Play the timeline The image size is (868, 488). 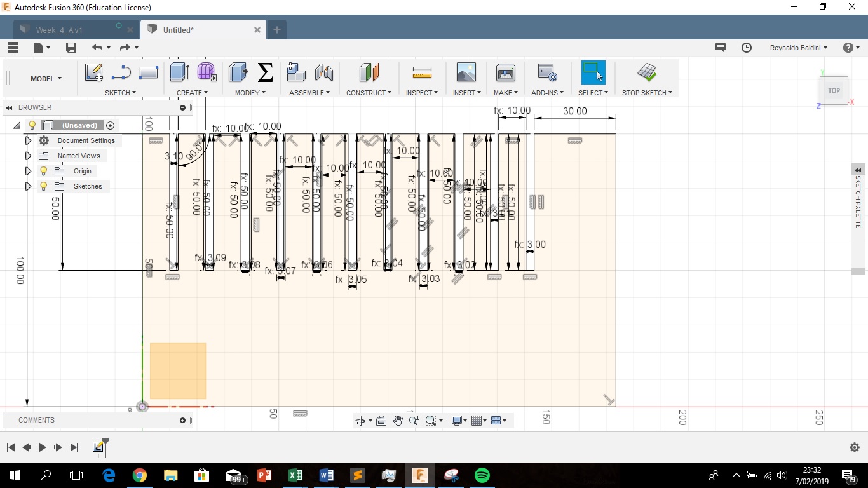(x=42, y=447)
